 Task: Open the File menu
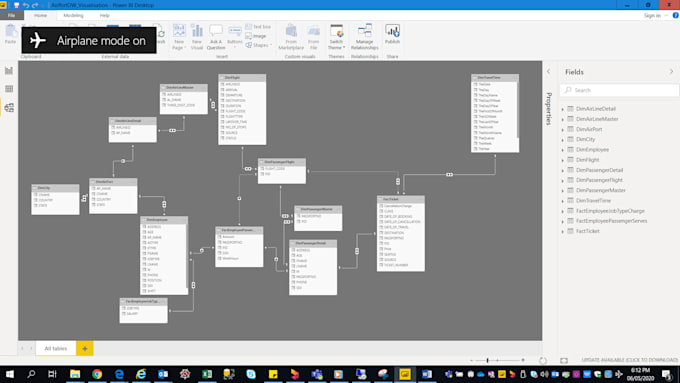(x=12, y=15)
